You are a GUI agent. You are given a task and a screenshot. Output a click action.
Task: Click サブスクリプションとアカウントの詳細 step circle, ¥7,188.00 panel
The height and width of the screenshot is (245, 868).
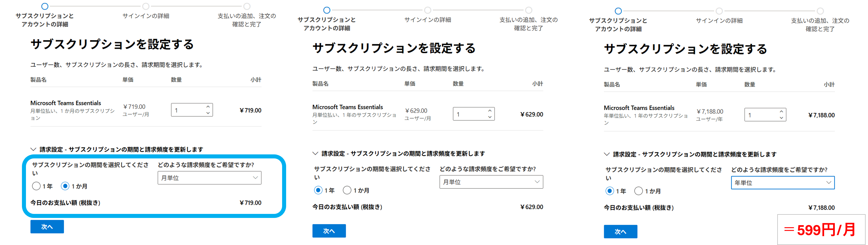tap(618, 11)
